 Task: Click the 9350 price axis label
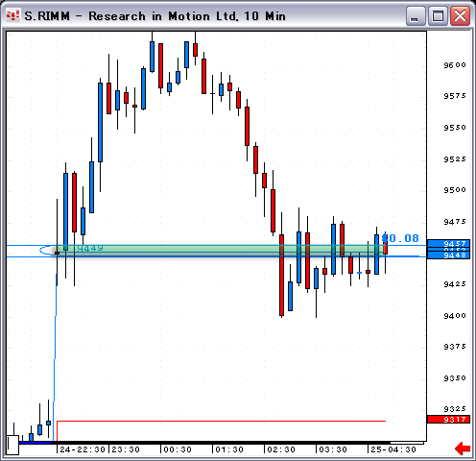pos(455,378)
